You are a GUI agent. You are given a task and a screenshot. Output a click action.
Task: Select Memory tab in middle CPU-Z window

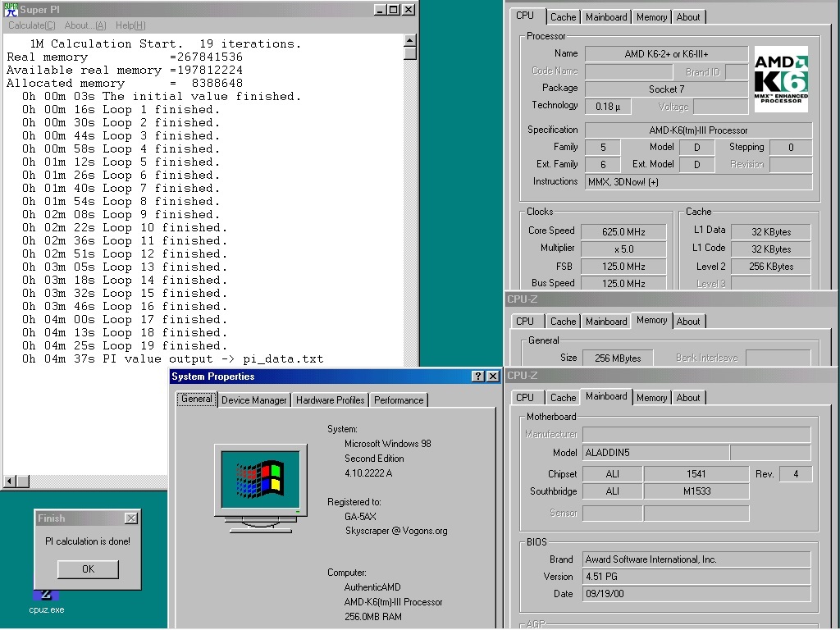(x=651, y=321)
